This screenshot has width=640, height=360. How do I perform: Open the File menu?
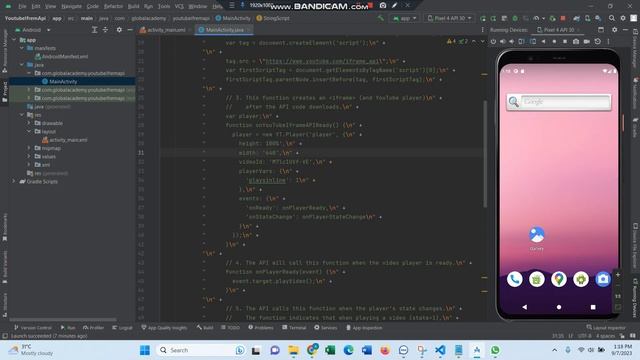tap(22, 6)
